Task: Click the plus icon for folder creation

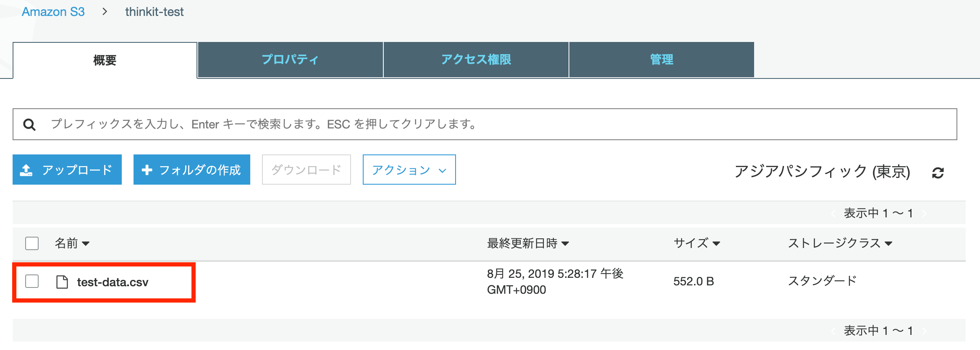Action: pyautogui.click(x=147, y=170)
